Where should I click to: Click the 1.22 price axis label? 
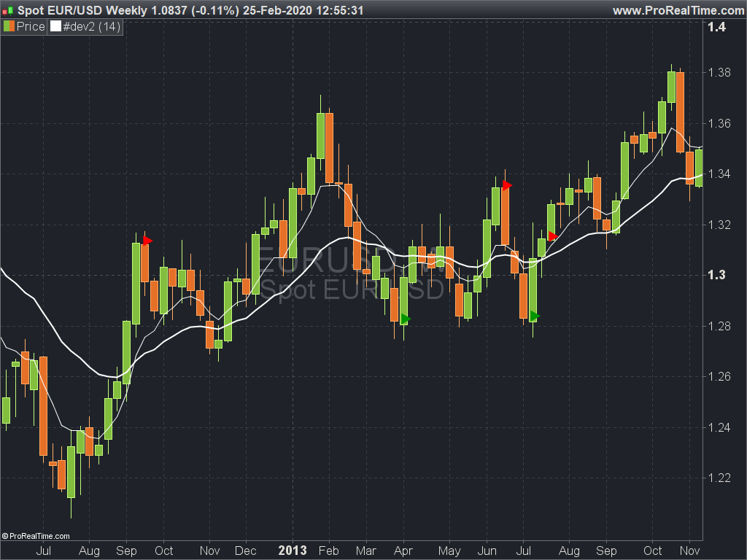[x=719, y=478]
